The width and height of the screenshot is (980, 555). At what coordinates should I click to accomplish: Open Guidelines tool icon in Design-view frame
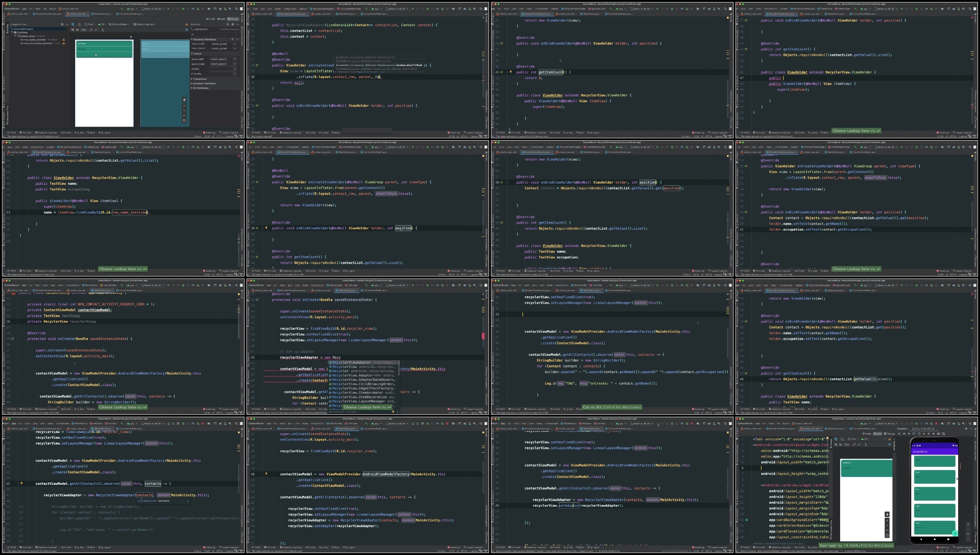[103, 30]
